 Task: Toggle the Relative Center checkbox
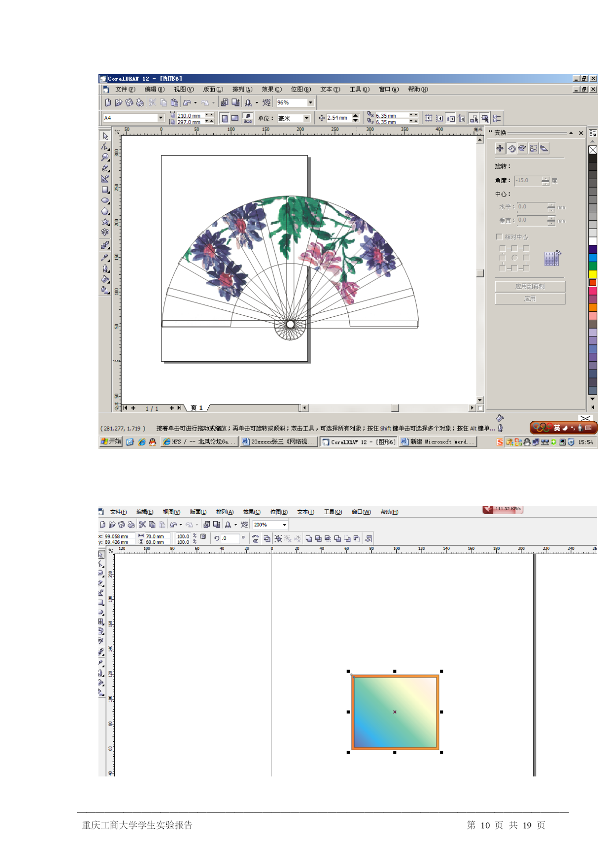[x=499, y=237]
